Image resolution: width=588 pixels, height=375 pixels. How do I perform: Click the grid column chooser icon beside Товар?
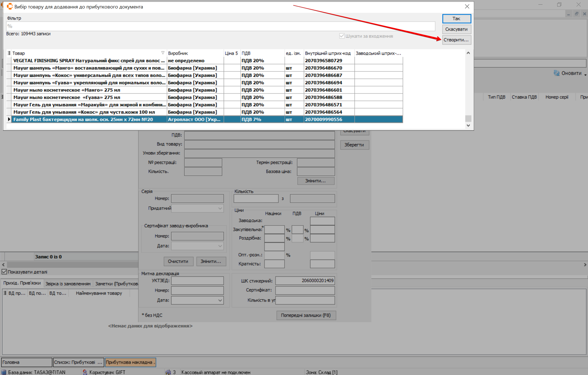(x=9, y=53)
